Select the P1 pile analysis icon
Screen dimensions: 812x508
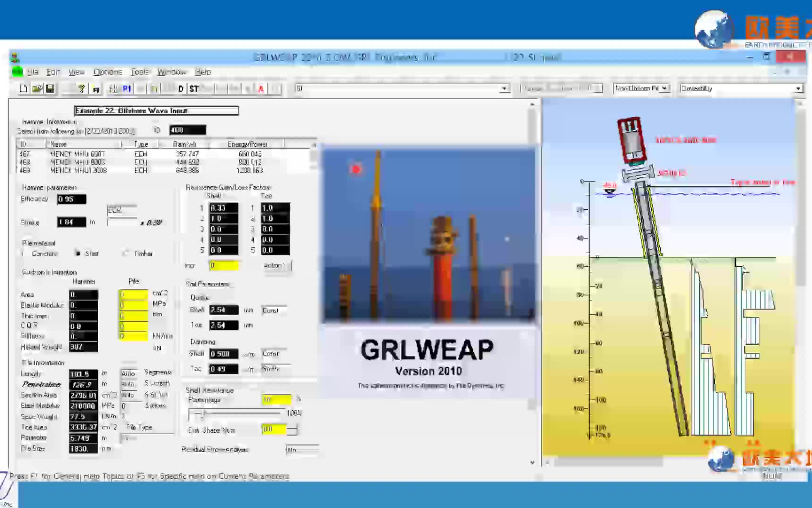click(x=125, y=88)
